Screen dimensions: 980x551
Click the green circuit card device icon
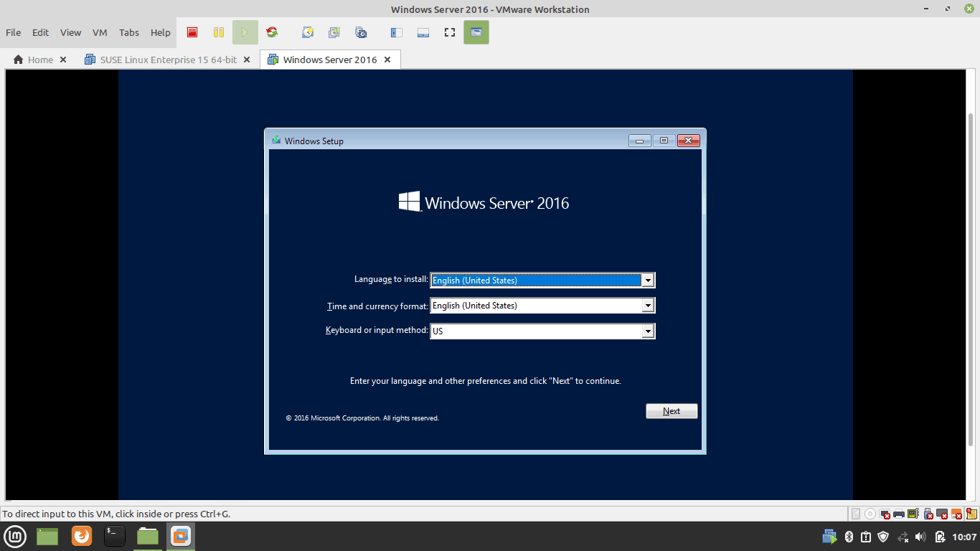pyautogui.click(x=913, y=514)
